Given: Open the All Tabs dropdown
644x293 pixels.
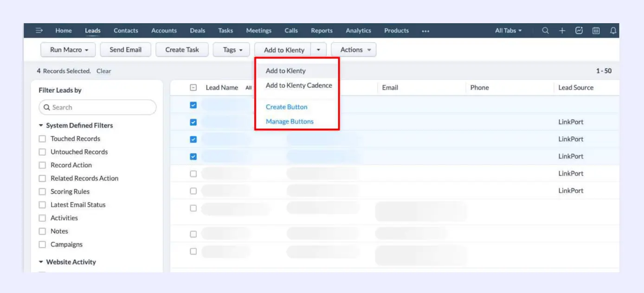Looking at the screenshot, I should click(x=508, y=31).
